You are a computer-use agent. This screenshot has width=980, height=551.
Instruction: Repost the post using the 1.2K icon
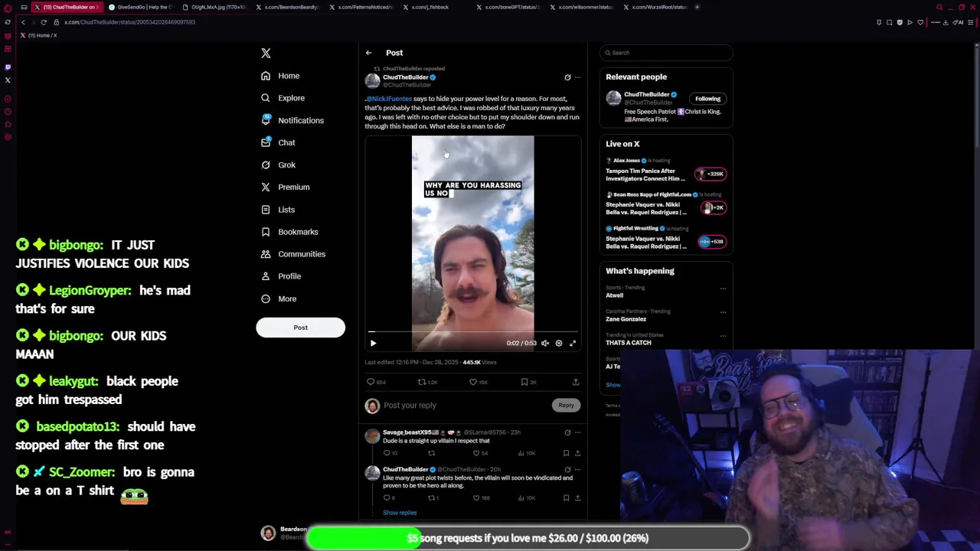coord(427,382)
